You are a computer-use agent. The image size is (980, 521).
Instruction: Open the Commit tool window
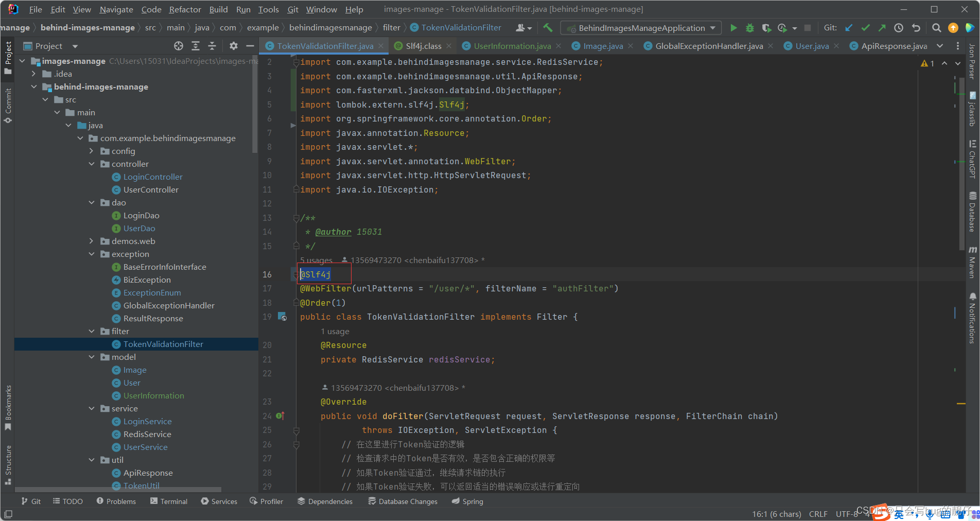tap(8, 106)
